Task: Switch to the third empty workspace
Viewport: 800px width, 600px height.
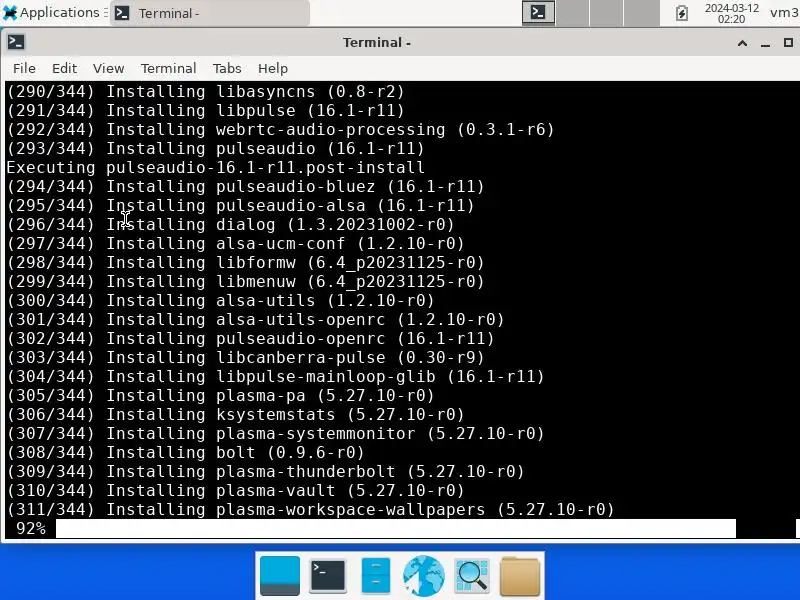Action: click(x=606, y=12)
